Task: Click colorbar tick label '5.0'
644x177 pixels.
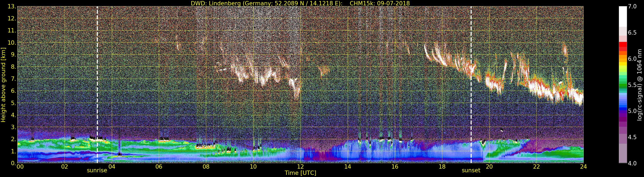Action: pos(632,111)
